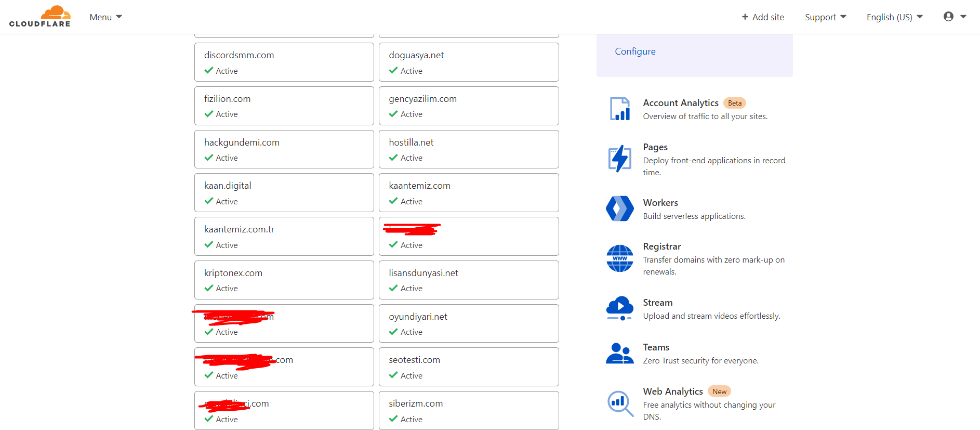Click the Stream cloud play icon
This screenshot has width=980, height=430.
620,308
